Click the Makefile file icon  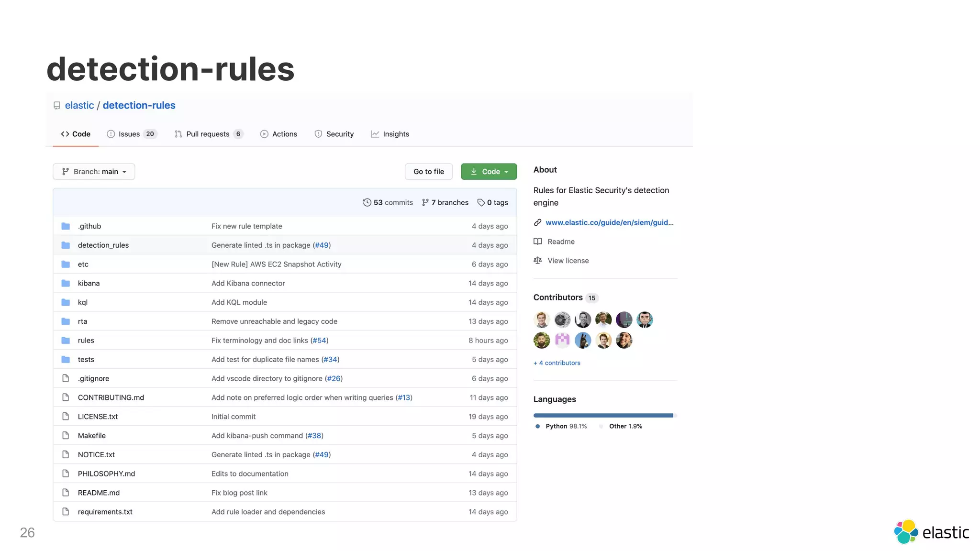66,436
